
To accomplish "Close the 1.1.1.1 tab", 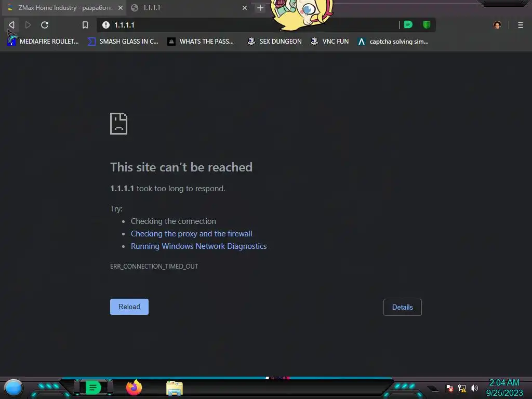I will (245, 8).
